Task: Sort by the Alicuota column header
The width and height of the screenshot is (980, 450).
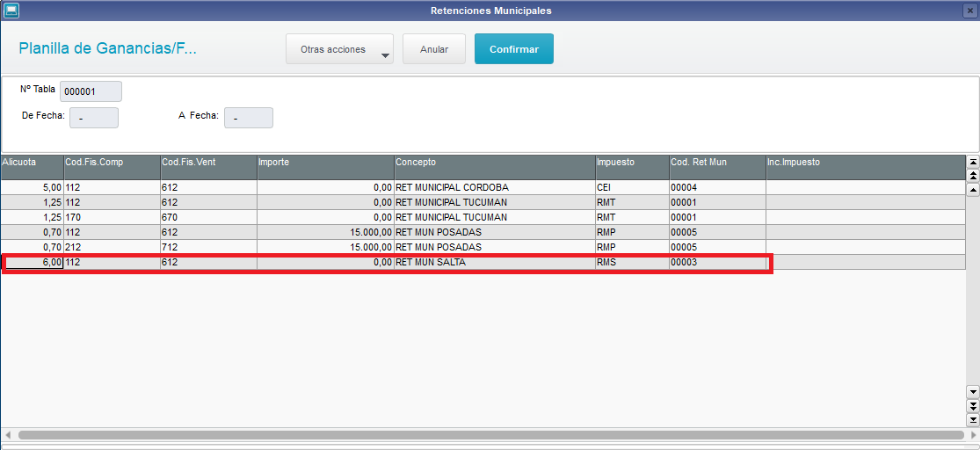Action: (x=32, y=167)
